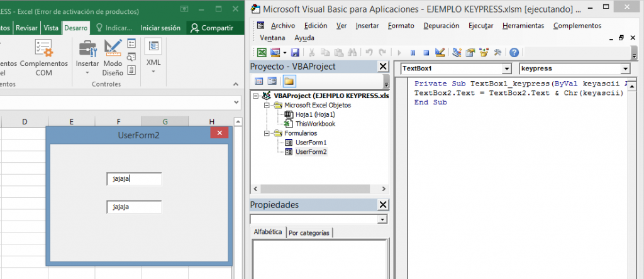Open the keypress procedure dropdown
This screenshot has width=644, height=279.
(x=626, y=68)
